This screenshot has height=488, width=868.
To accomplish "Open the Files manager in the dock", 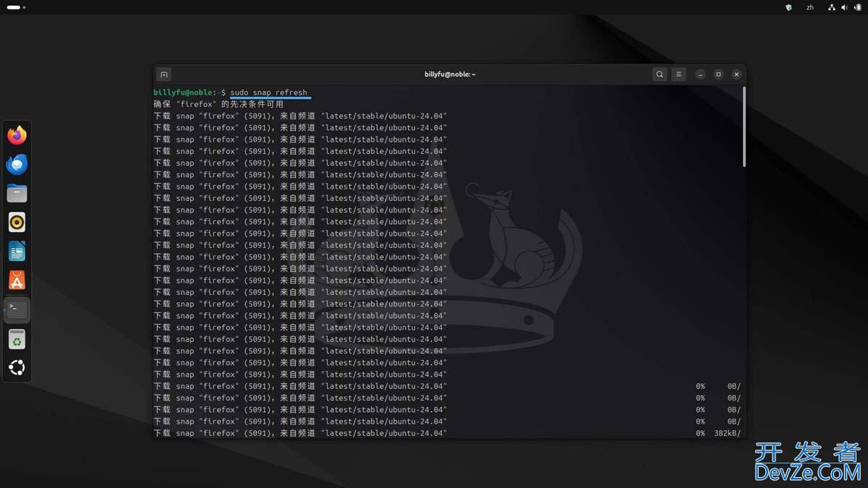I will (x=17, y=193).
